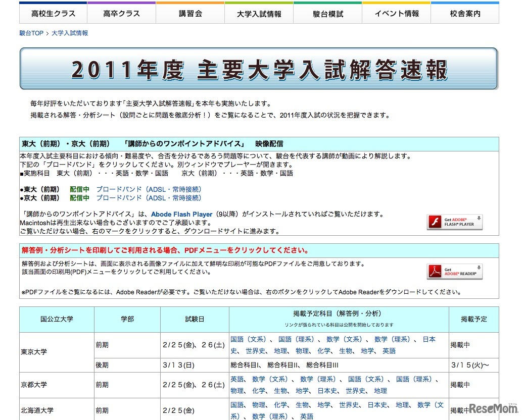Click the Get Adobe Reader badge

454,272
